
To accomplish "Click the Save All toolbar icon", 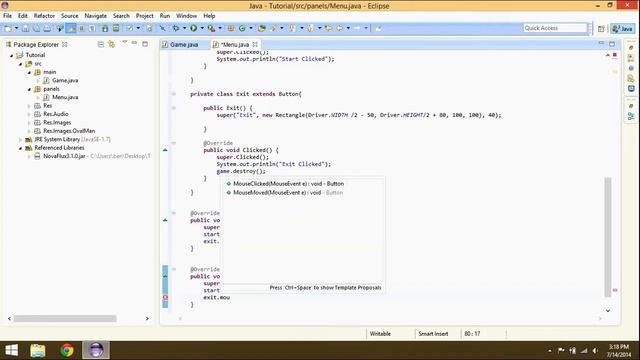I will [36, 28].
